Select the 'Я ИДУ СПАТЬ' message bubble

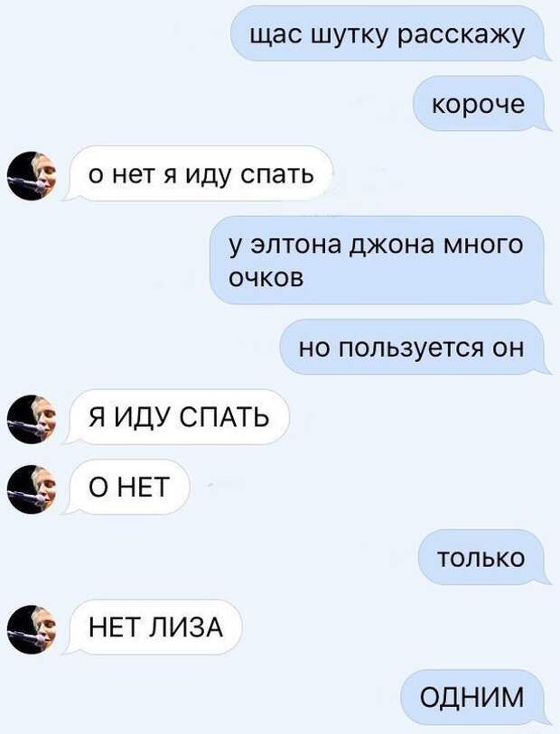(178, 416)
